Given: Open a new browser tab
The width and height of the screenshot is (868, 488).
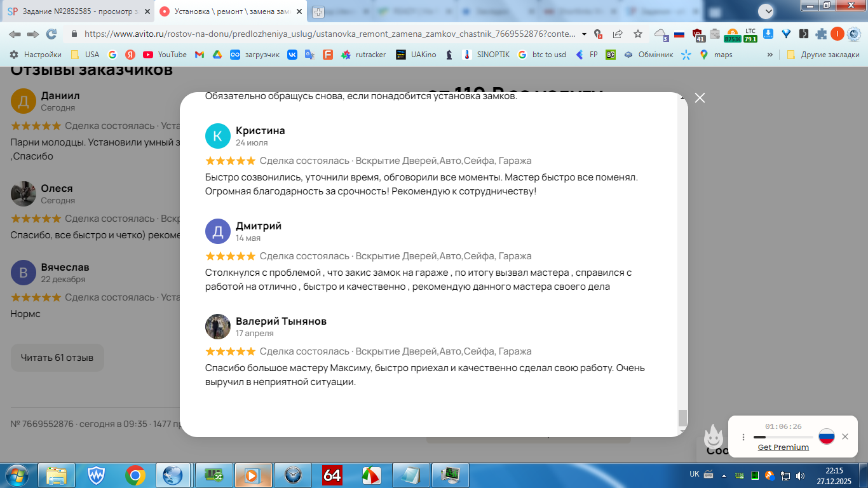Looking at the screenshot, I should point(318,12).
